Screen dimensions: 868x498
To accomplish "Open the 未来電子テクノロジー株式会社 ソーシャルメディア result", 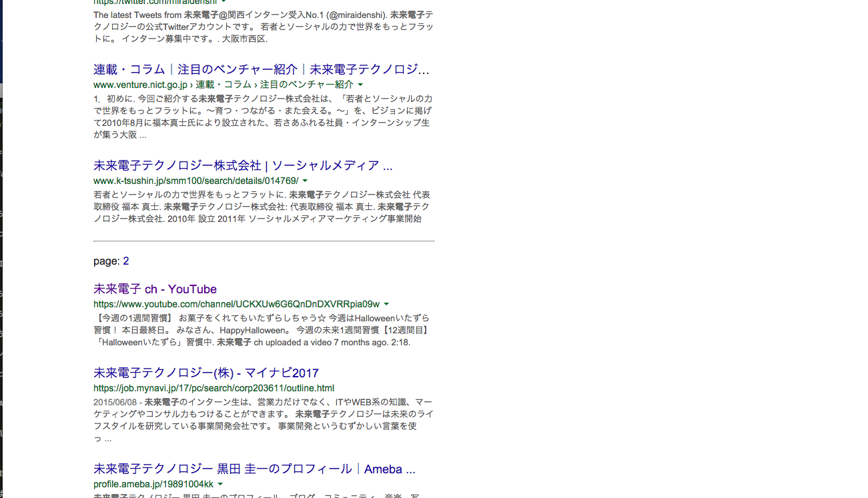I will [x=243, y=165].
